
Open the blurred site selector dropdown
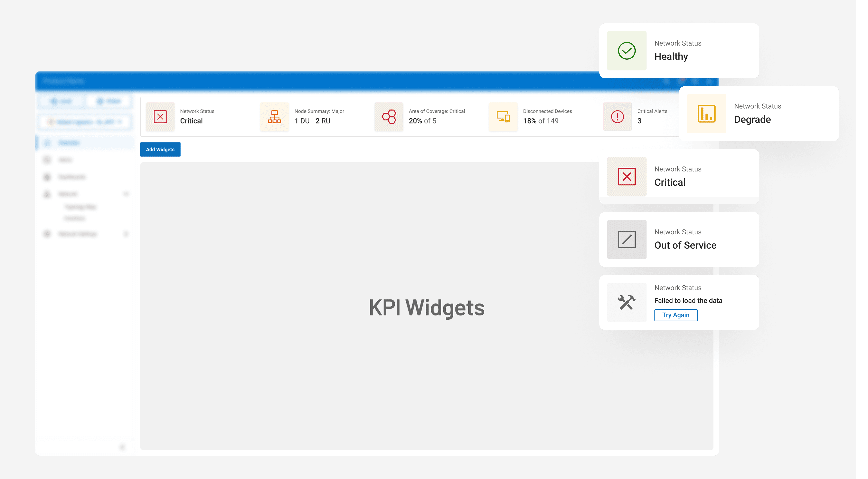pos(85,122)
